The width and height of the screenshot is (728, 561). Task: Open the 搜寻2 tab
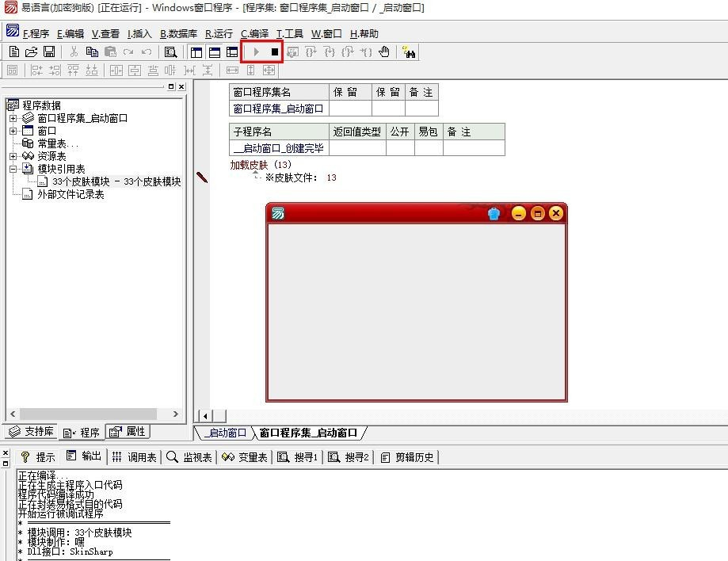point(349,457)
